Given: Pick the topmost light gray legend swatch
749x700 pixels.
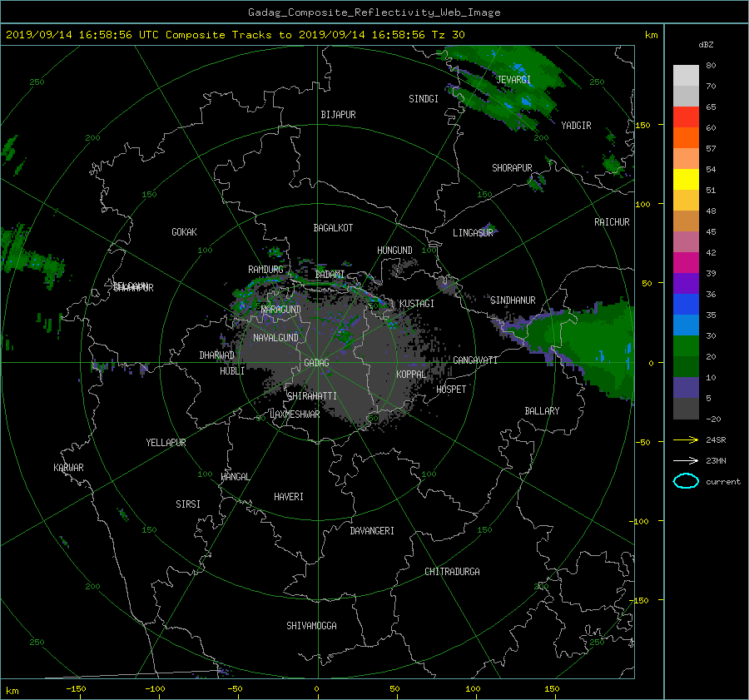Looking at the screenshot, I should [686, 76].
